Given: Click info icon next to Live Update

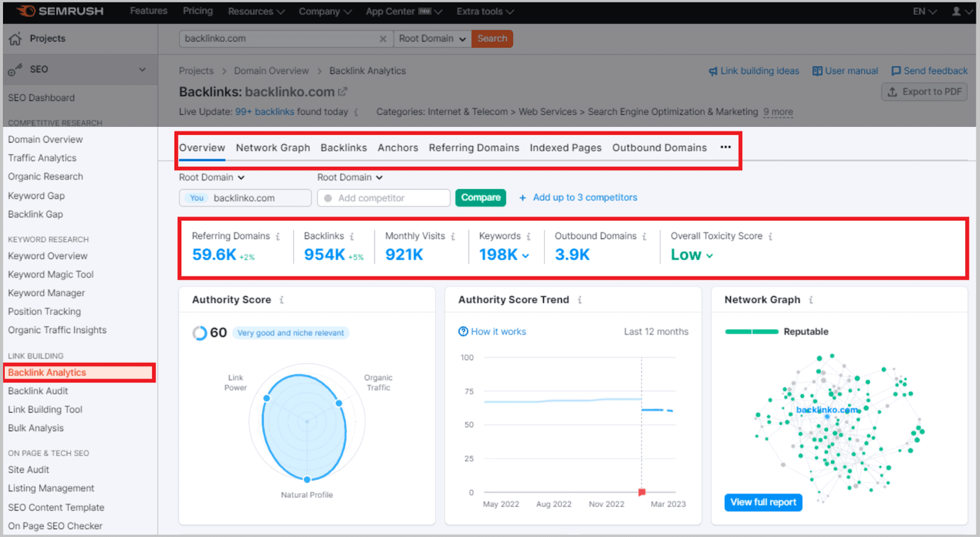Looking at the screenshot, I should point(356,112).
